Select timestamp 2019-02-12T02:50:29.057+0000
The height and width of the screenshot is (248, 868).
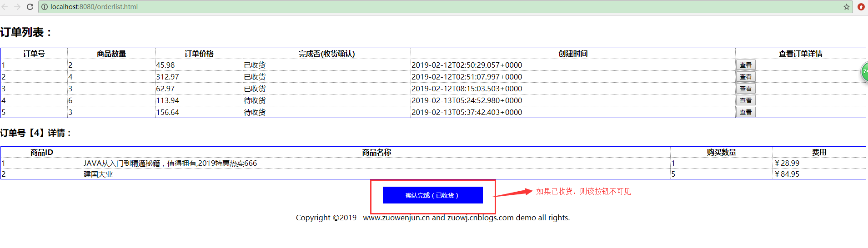pos(467,65)
